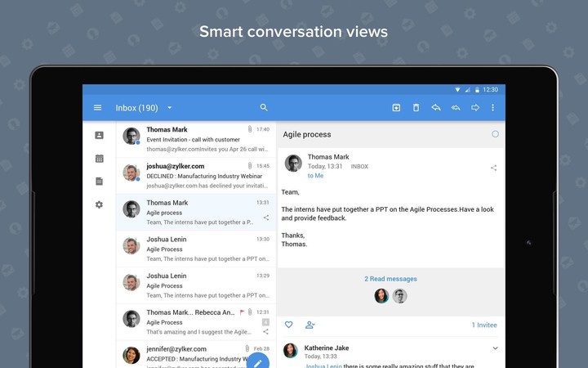Forward the open email
The image size is (588, 368).
[475, 108]
